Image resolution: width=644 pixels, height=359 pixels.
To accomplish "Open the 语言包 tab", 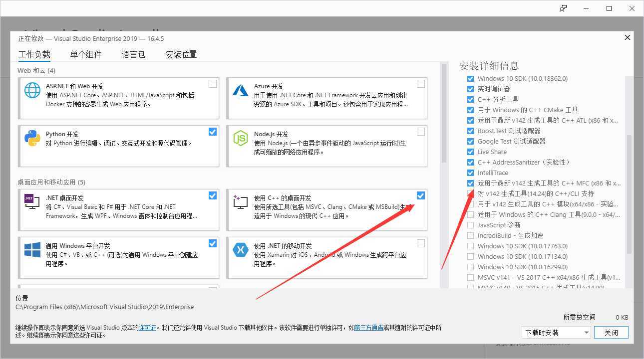I will (133, 54).
